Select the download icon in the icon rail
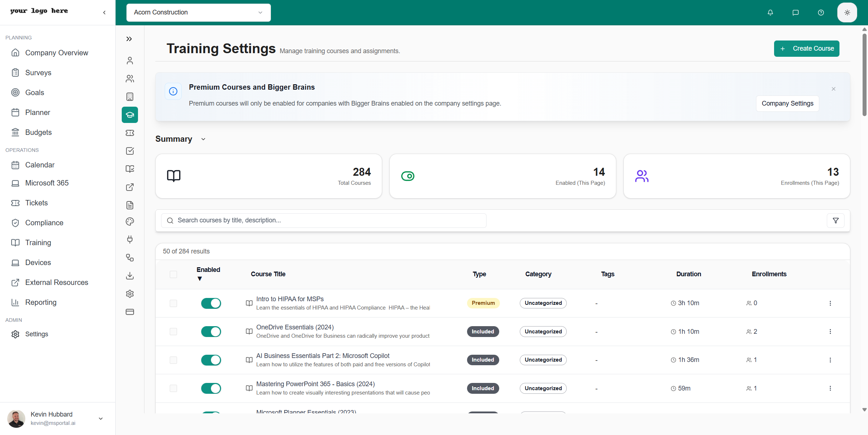 point(130,276)
